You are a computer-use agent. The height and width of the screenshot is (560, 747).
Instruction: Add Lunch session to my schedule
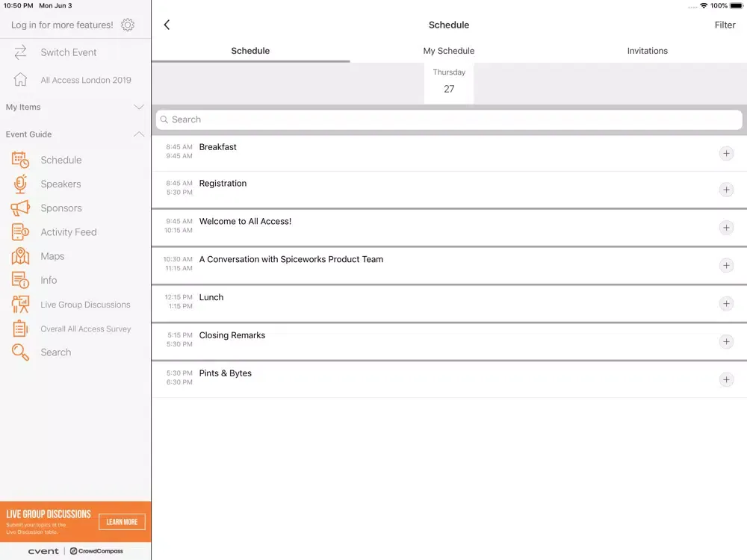[726, 303]
